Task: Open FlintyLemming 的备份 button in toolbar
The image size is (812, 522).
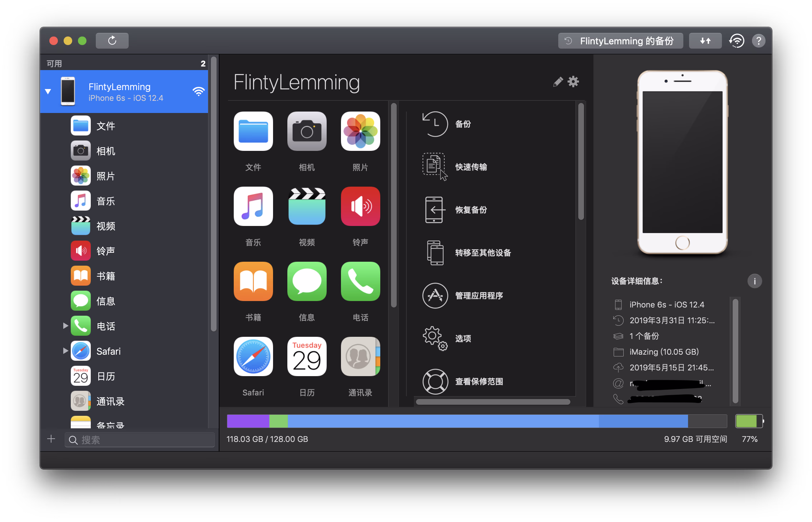Action: point(620,41)
